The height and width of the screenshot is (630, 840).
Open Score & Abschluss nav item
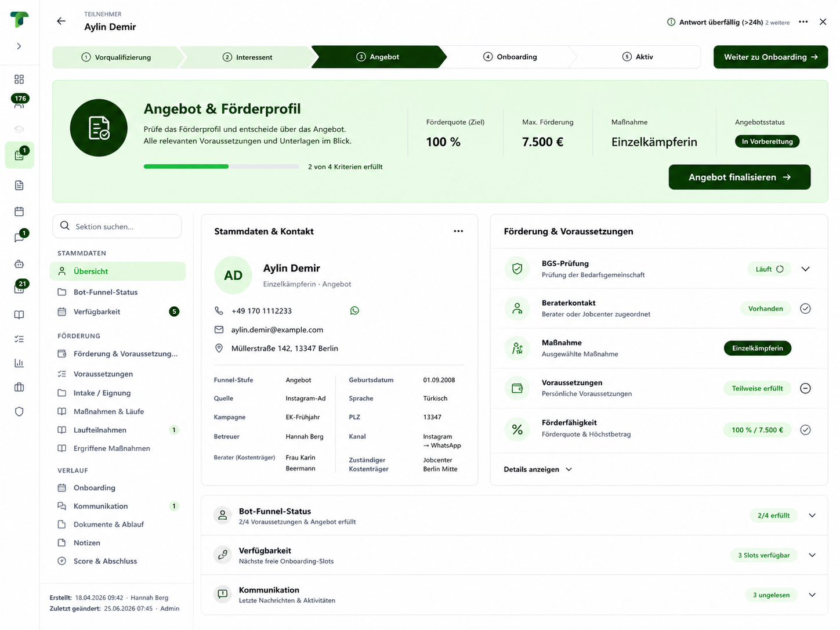[118, 561]
